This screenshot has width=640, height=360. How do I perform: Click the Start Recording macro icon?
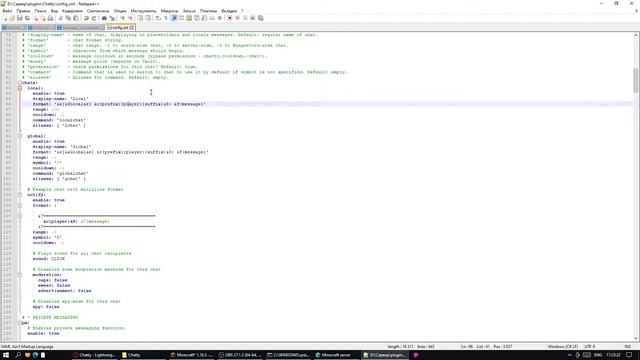coord(230,18)
